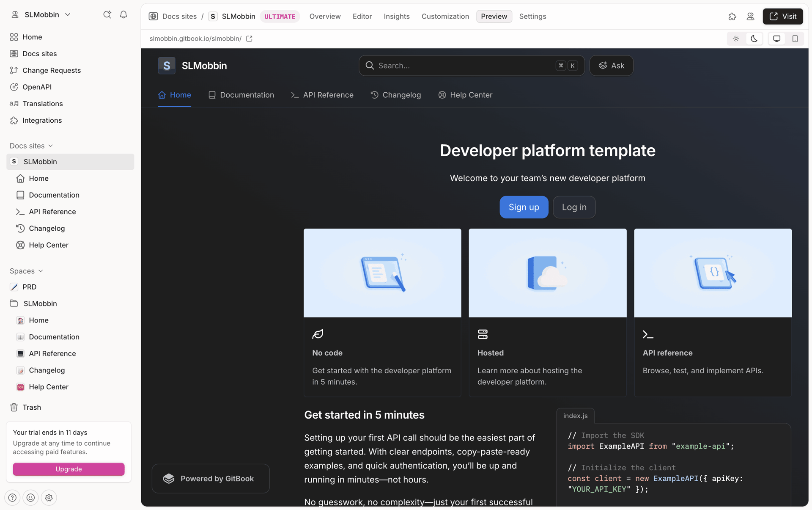
Task: Select the index.js code tab
Action: point(575,416)
